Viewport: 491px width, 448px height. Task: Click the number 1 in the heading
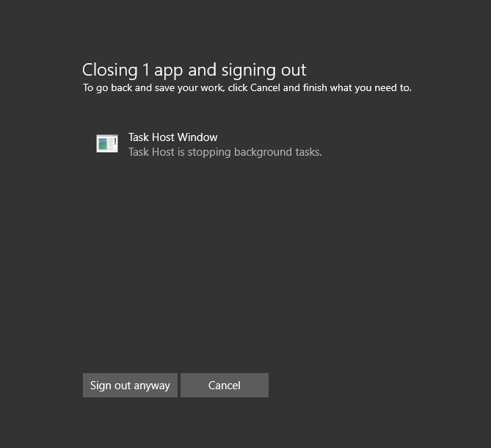click(145, 70)
